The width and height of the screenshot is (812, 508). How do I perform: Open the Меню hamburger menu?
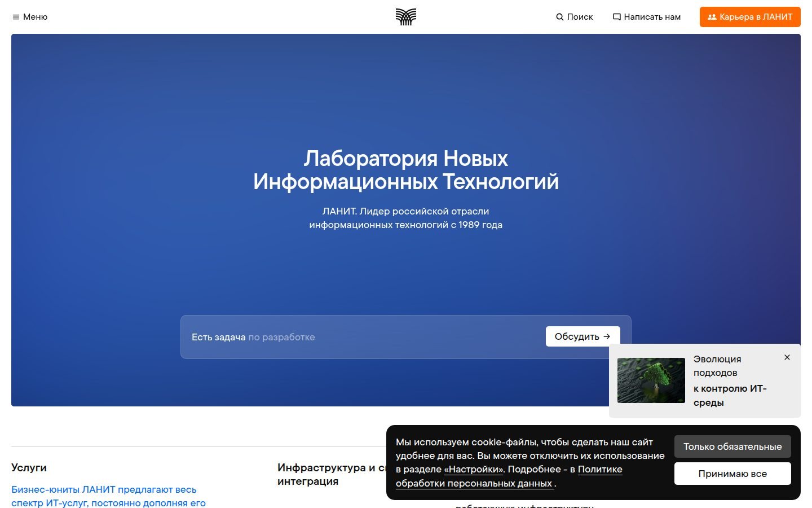(x=30, y=17)
